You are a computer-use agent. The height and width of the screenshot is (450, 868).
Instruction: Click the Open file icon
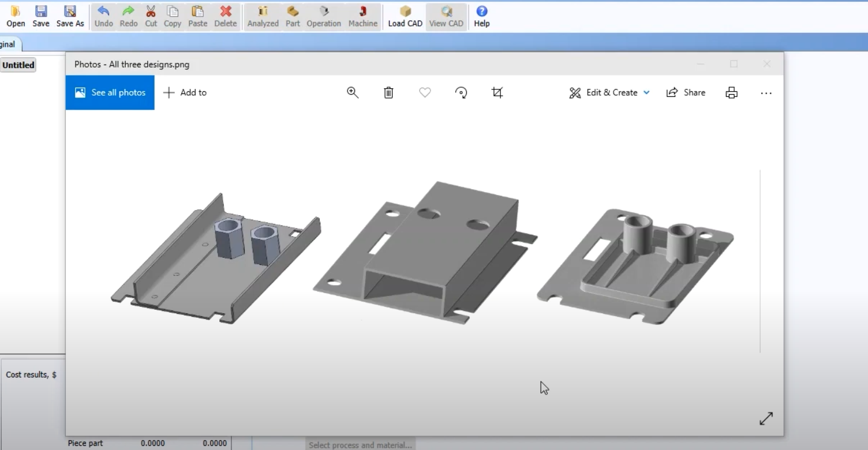[16, 16]
